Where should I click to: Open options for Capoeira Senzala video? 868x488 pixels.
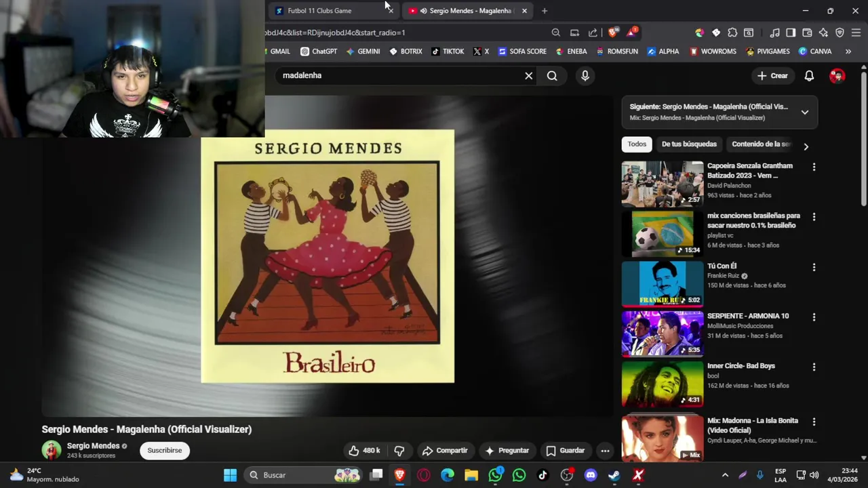point(814,167)
